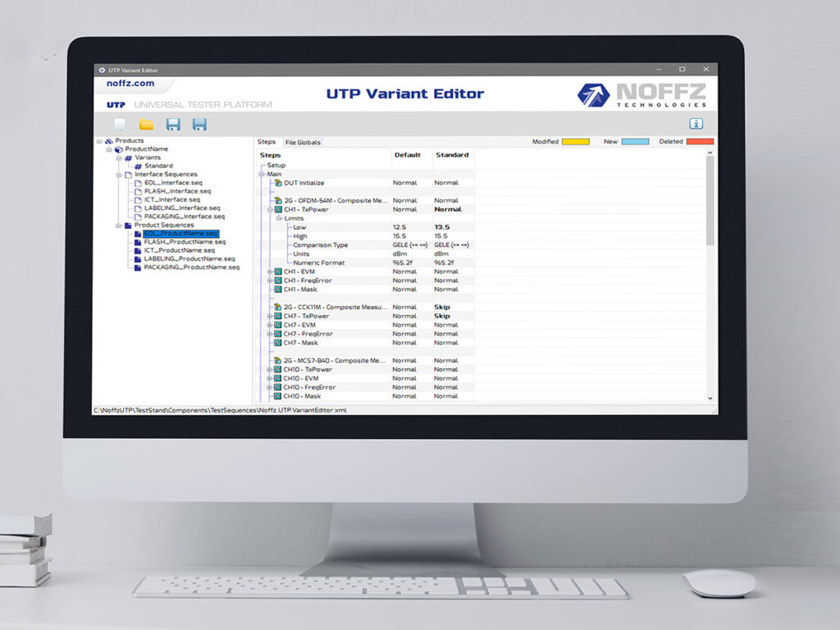Collapse the Product Sequences node
The width and height of the screenshot is (840, 630).
coord(118,226)
